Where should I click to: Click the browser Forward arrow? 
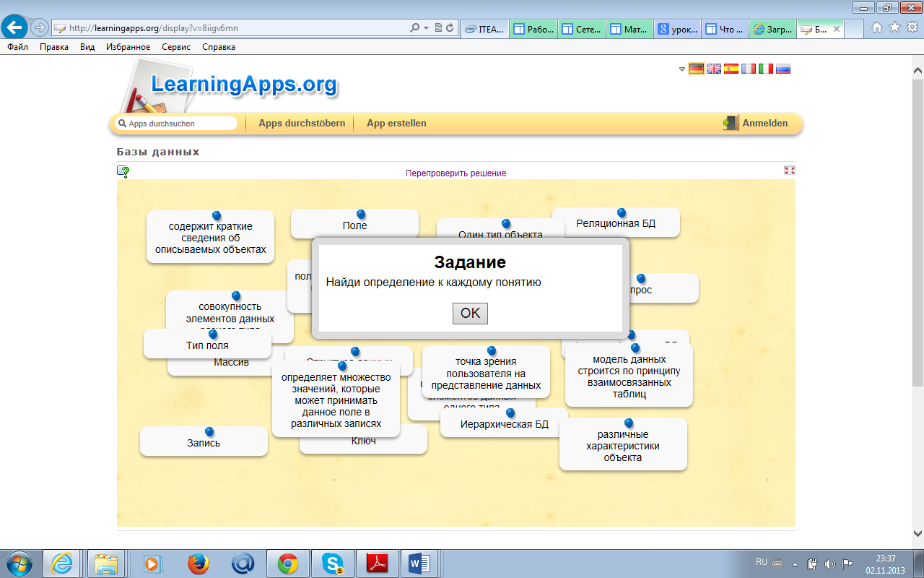point(40,28)
